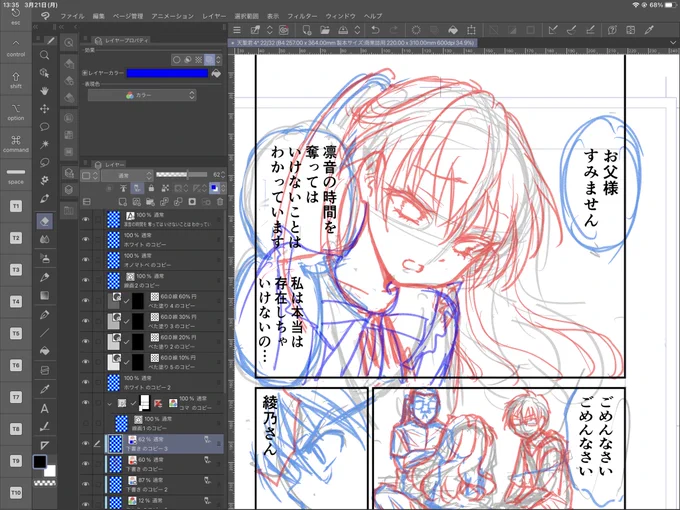Click the Clip Studio spiral logo icon
680x510 pixels.
click(x=45, y=16)
